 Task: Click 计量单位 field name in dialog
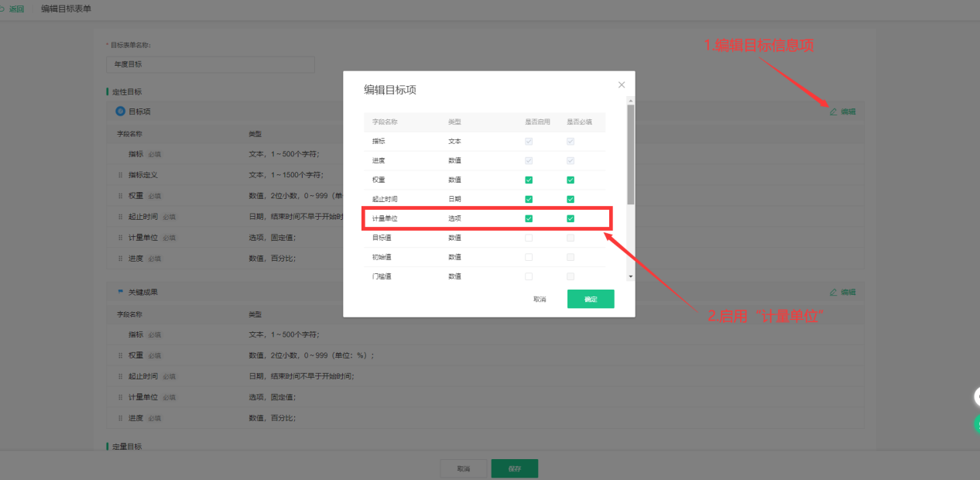tap(385, 218)
